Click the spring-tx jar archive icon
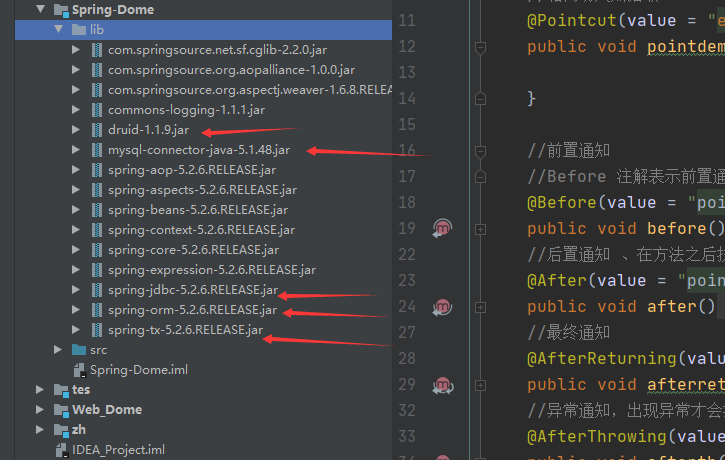725x460 pixels. [x=97, y=330]
